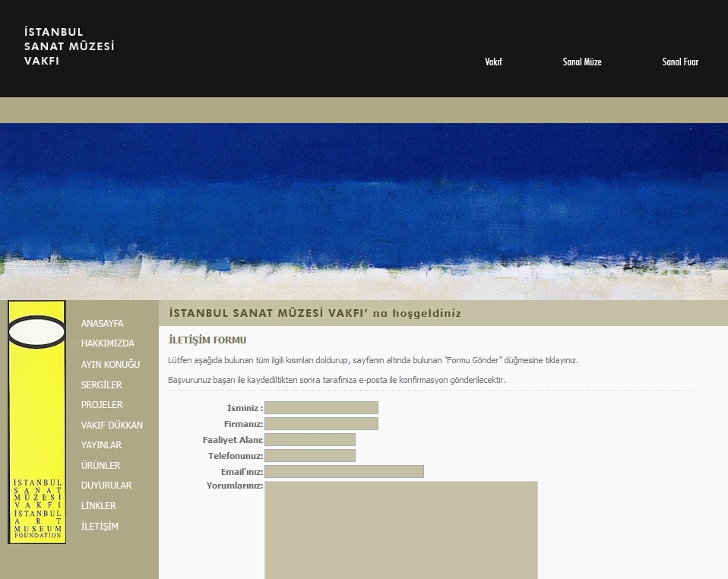
Task: Open the LİNKLER sidebar link
Action: click(99, 505)
